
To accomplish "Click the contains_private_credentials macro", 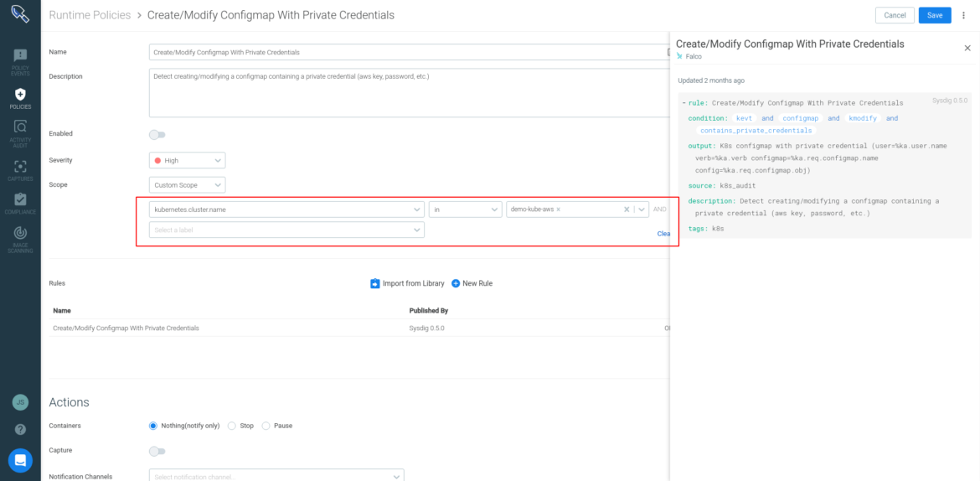I will point(756,131).
